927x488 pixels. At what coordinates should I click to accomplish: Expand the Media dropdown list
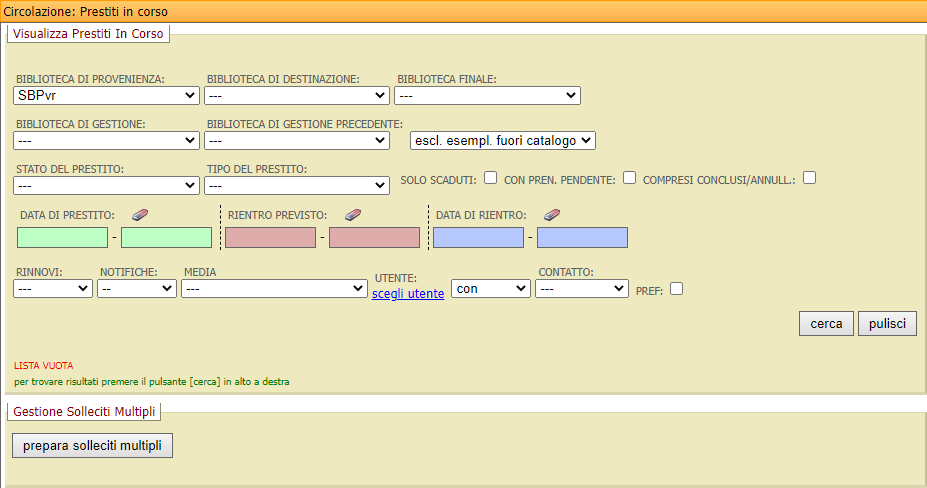point(274,288)
